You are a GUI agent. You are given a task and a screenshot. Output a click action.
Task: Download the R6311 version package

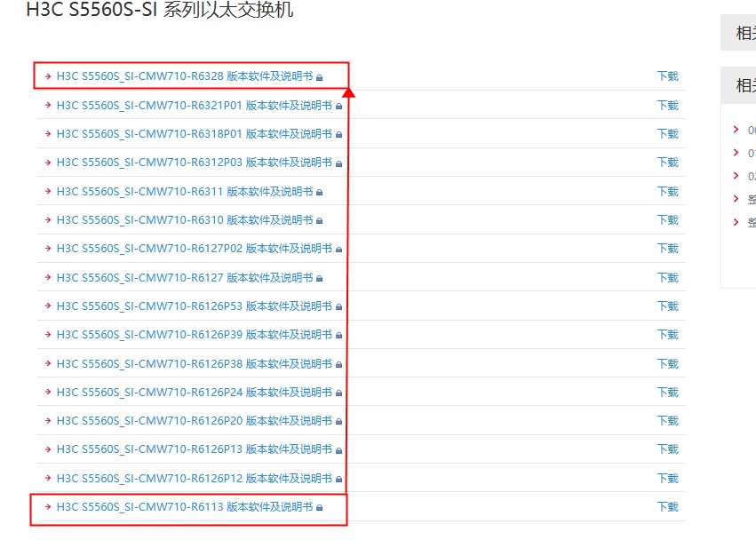(x=668, y=192)
